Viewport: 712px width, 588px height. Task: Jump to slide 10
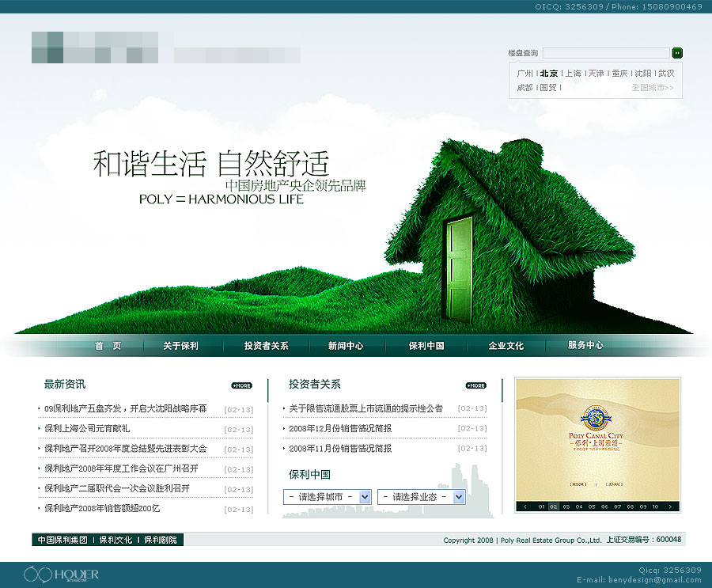(x=655, y=506)
